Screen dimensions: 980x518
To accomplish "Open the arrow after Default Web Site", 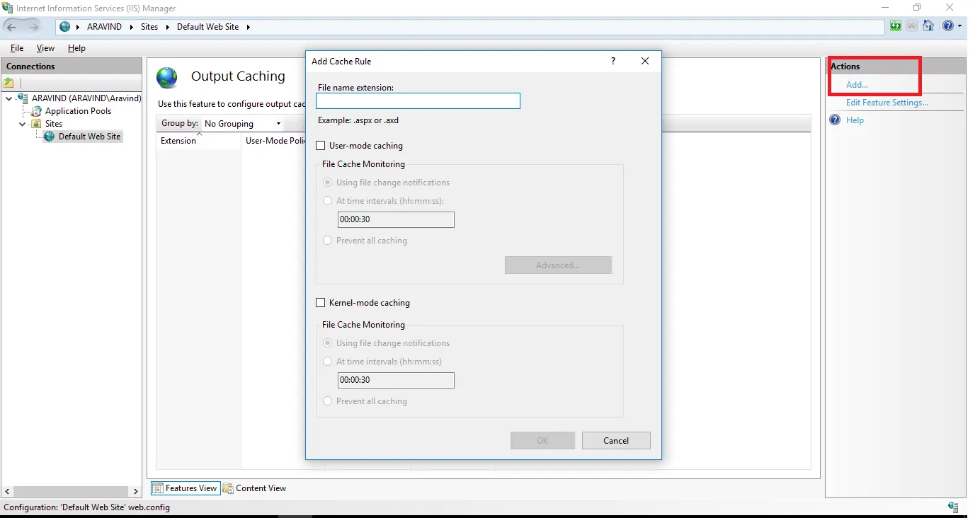I will tap(249, 27).
